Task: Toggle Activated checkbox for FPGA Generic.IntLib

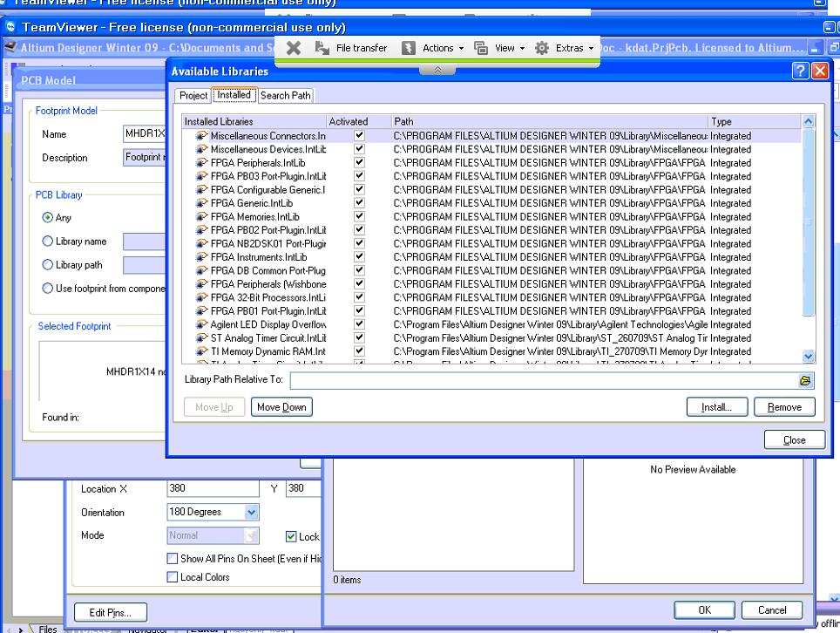Action: click(359, 203)
